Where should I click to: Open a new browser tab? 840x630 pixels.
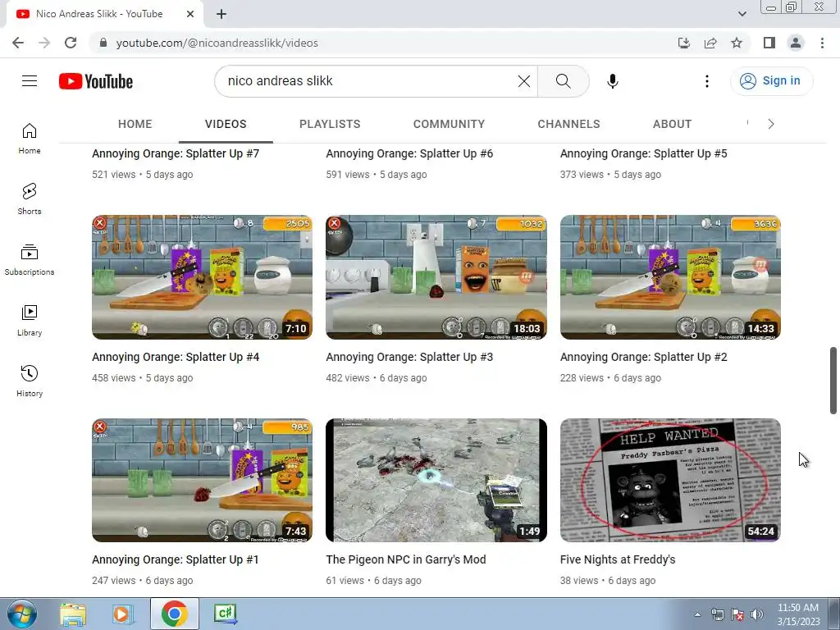coord(221,14)
